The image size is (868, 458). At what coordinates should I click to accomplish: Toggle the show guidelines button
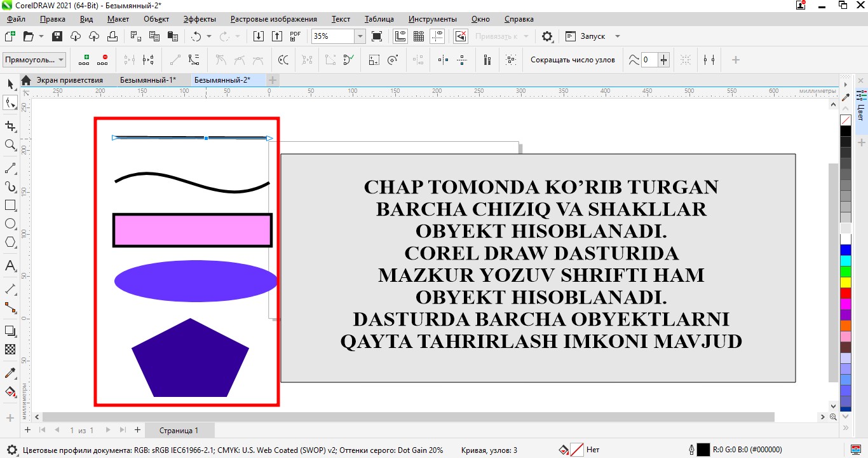[437, 36]
